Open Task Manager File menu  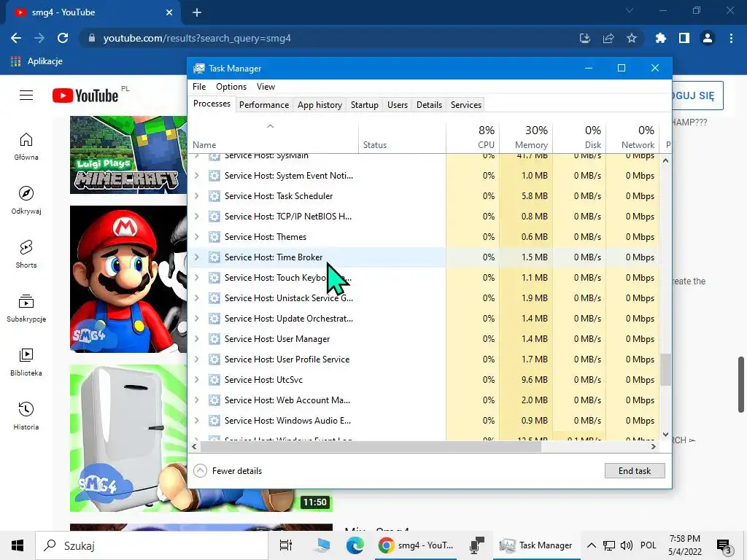(199, 87)
